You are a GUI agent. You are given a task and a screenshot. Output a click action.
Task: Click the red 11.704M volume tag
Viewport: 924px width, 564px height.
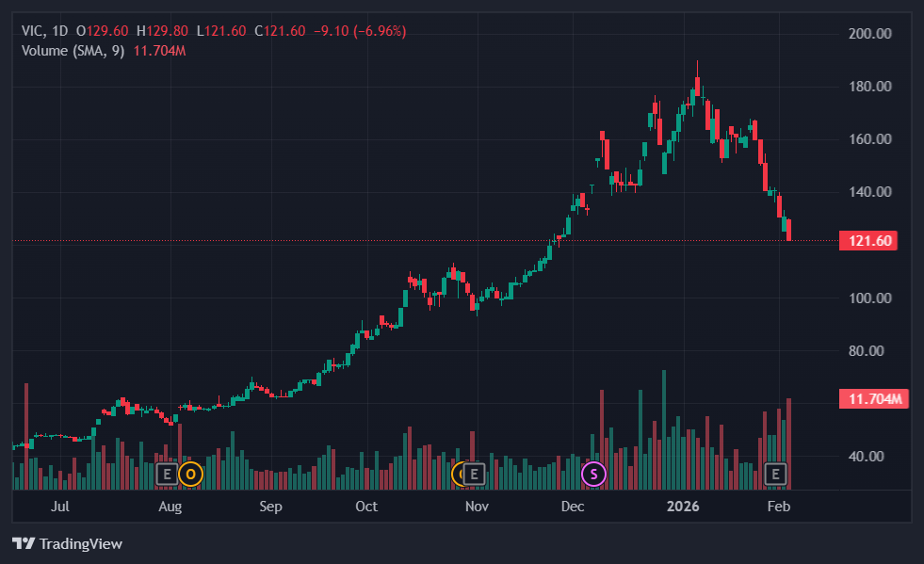(870, 399)
